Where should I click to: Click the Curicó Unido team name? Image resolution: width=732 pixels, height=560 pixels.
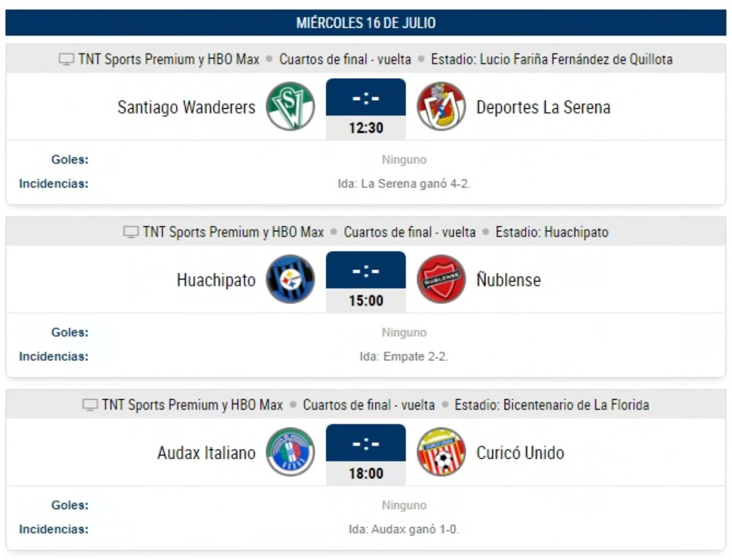pyautogui.click(x=520, y=452)
